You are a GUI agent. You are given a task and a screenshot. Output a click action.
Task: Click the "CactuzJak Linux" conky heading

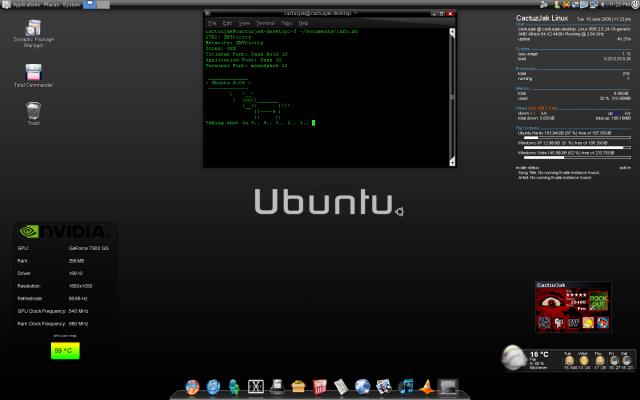pyautogui.click(x=542, y=18)
